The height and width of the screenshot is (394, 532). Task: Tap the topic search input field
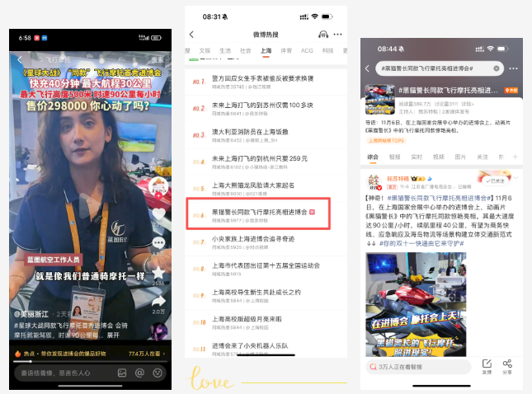(440, 68)
